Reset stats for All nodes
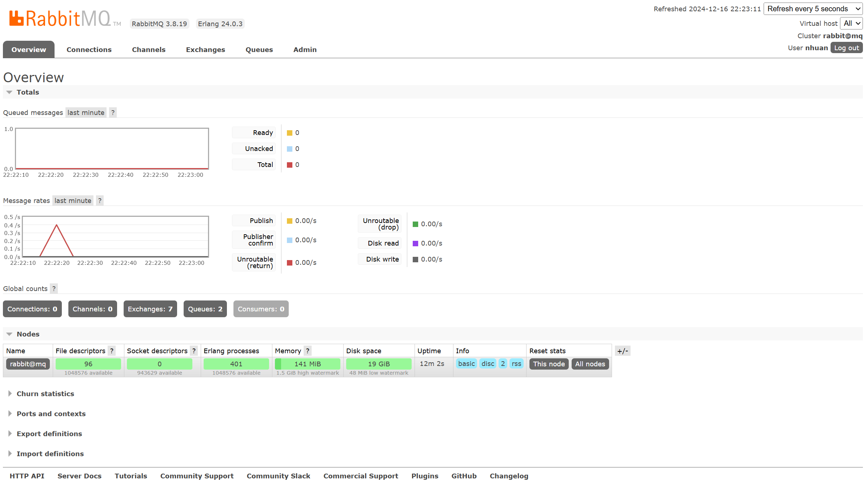Image resolution: width=868 pixels, height=490 pixels. [x=590, y=364]
